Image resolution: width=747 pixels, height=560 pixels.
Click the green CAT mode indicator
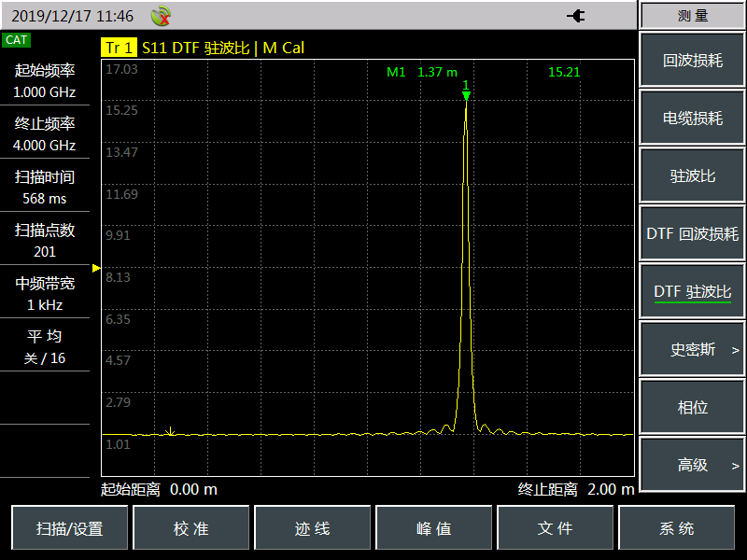click(16, 40)
